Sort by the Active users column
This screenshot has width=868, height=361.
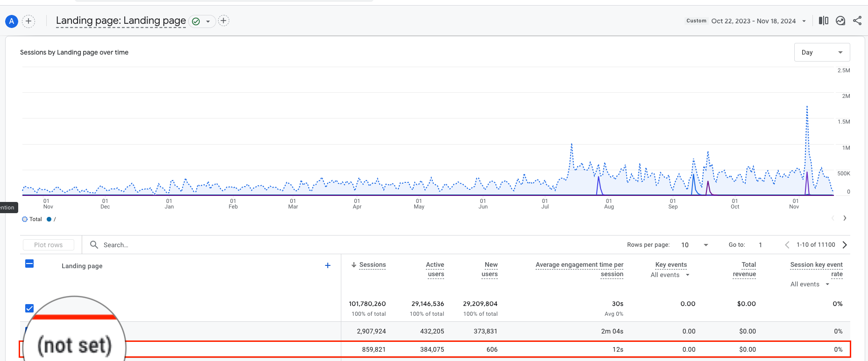[x=435, y=269]
